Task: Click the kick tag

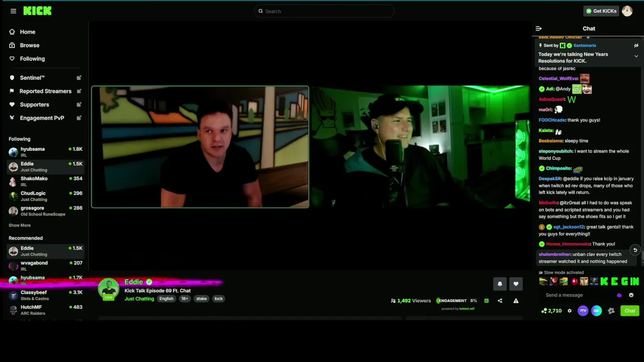Action: coord(218,299)
